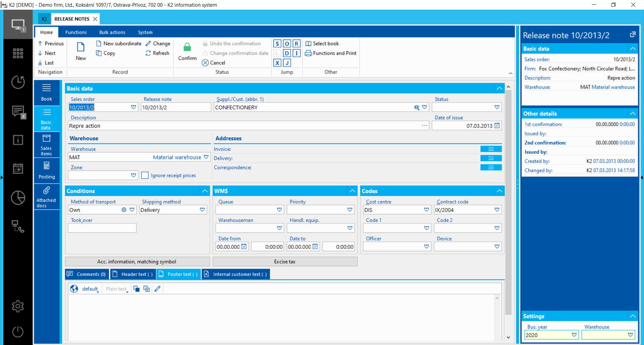This screenshot has height=345, width=644.
Task: Open the Contract code dropdown
Action: (x=497, y=210)
